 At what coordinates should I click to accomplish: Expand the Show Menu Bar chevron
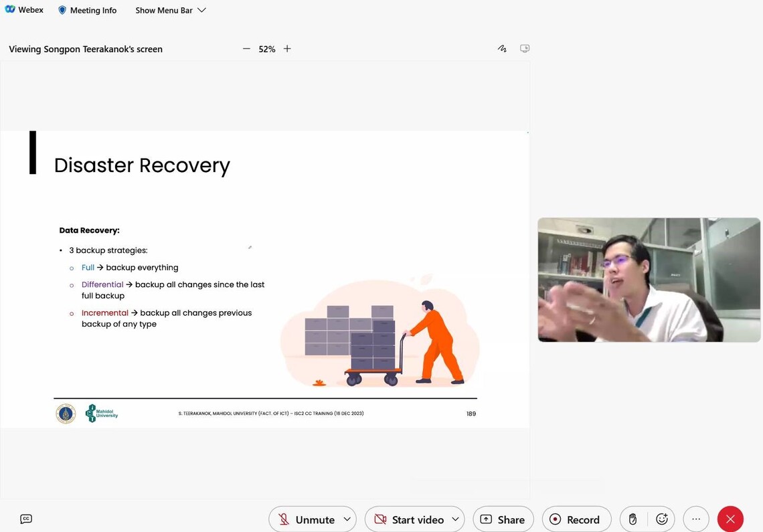coord(201,10)
